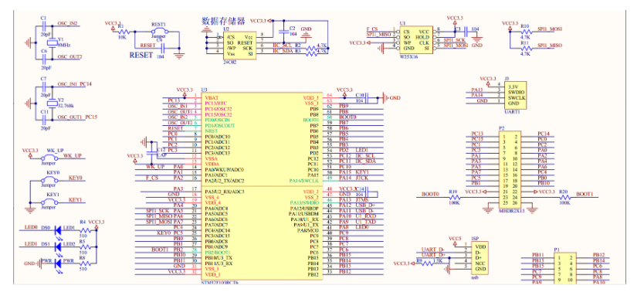Select the R19 100K resistor
Image resolution: width=644 pixels, height=292 pixels.
pos(455,198)
